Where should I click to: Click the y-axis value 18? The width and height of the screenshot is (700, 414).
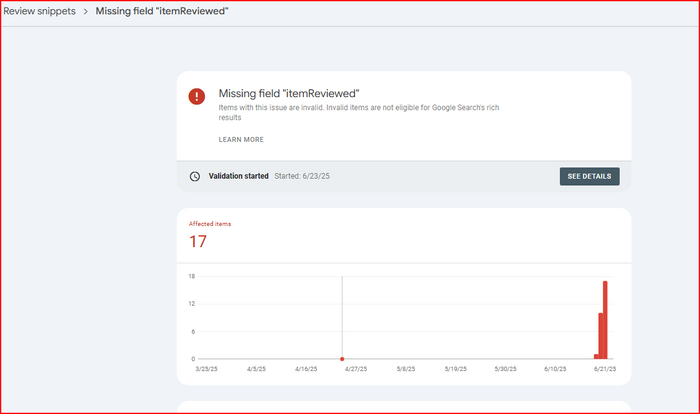coord(192,276)
